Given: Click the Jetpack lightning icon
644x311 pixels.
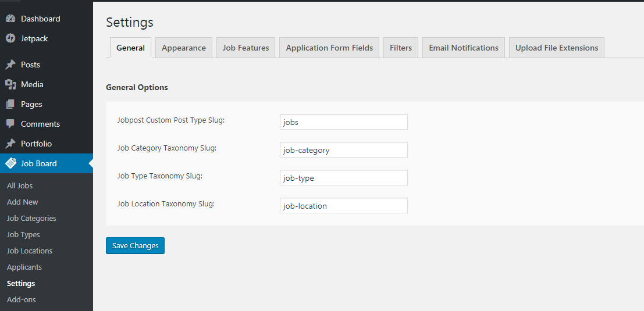Looking at the screenshot, I should pos(10,38).
